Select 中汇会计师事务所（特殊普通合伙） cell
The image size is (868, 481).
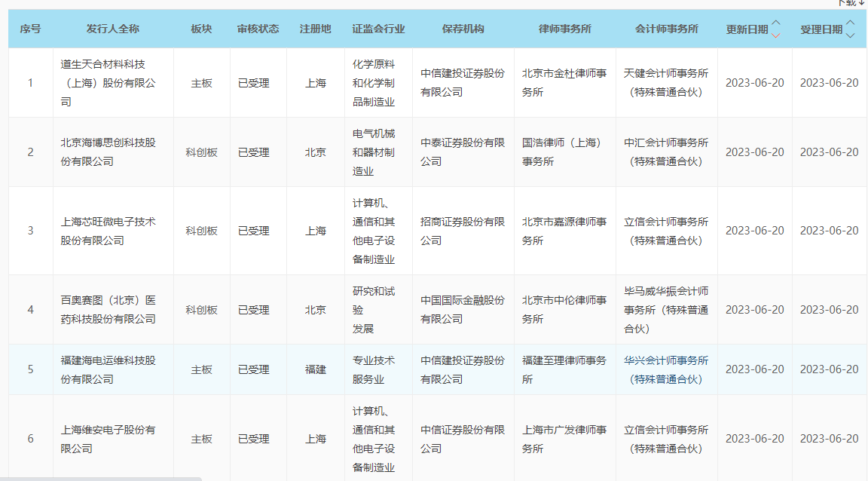(x=666, y=152)
